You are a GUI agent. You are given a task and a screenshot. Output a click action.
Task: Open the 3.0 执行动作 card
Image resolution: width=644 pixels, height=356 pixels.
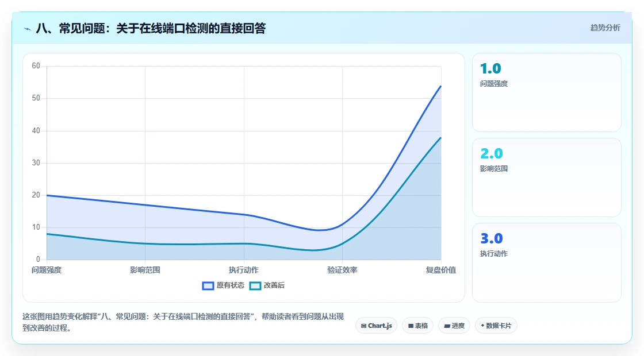point(547,262)
